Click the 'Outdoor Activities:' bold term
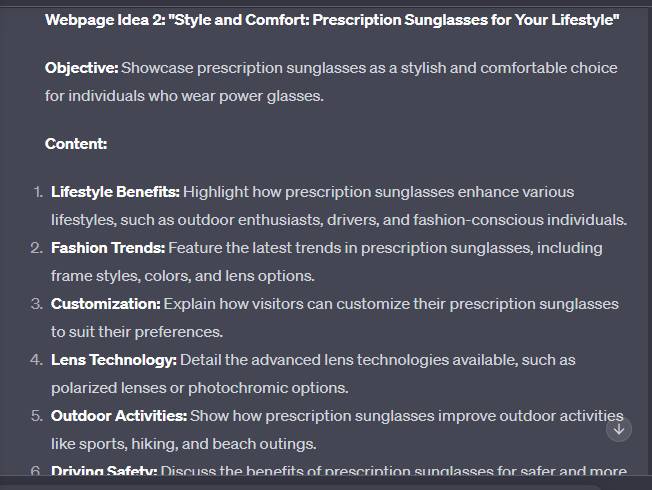652x490 pixels. 119,416
